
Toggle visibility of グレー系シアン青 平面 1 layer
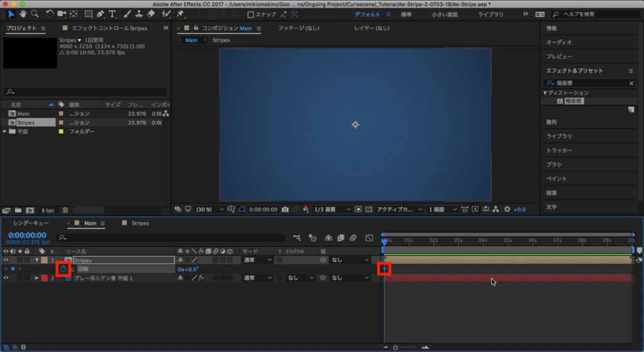7,278
